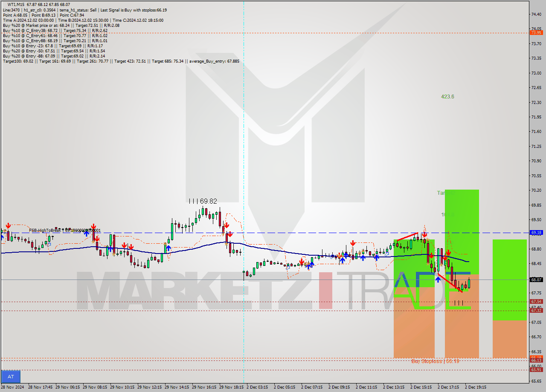Viewport: 546px width, 392px height.
Task: Click Buy %10 @ Entry -23: 67.8 line
Action: click(53, 46)
